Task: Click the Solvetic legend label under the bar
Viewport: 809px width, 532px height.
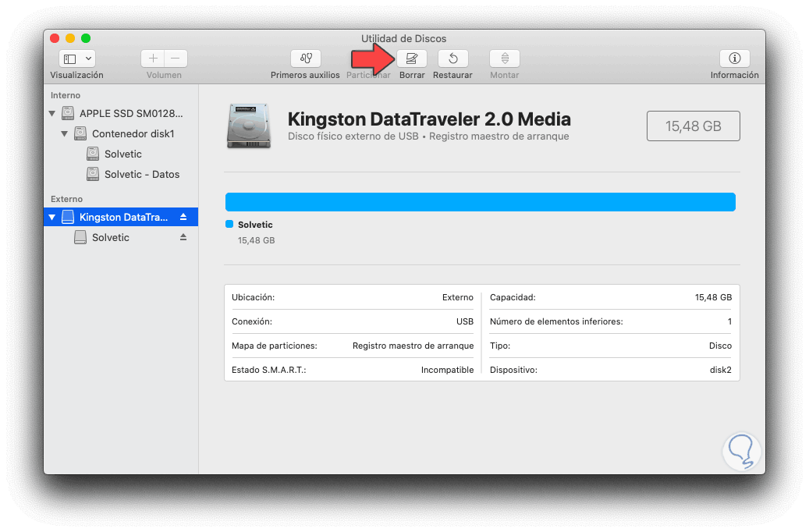Action: 255,225
